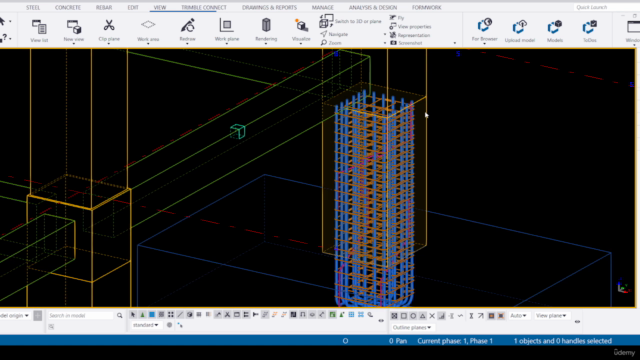Open Trimble Connect Models
Image resolution: width=640 pixels, height=360 pixels.
point(555,31)
